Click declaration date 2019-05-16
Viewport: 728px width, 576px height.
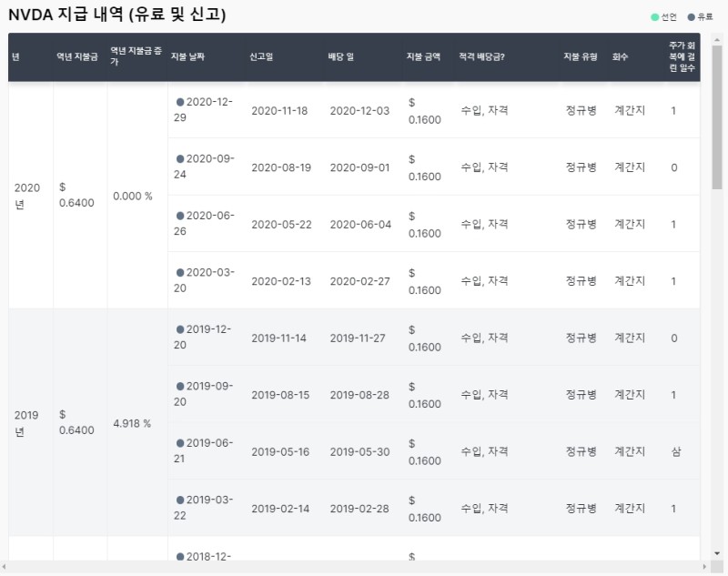(280, 451)
